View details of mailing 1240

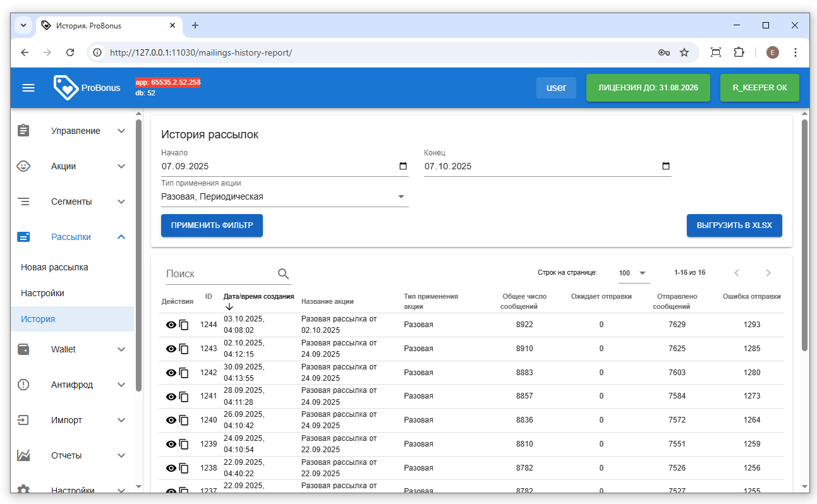tap(171, 420)
